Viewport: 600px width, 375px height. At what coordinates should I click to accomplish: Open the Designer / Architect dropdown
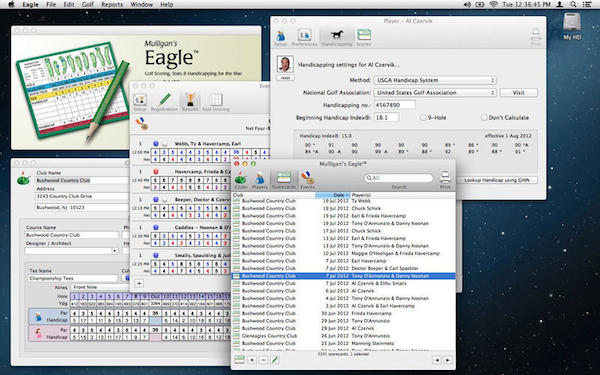click(x=72, y=251)
